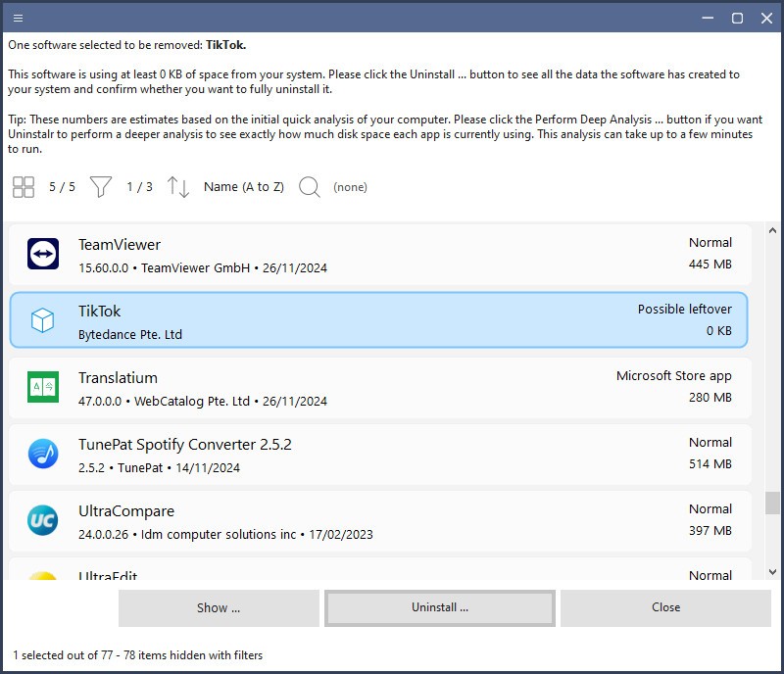Viewport: 784px width, 674px height.
Task: Click the 514 MB size value
Action: (710, 464)
